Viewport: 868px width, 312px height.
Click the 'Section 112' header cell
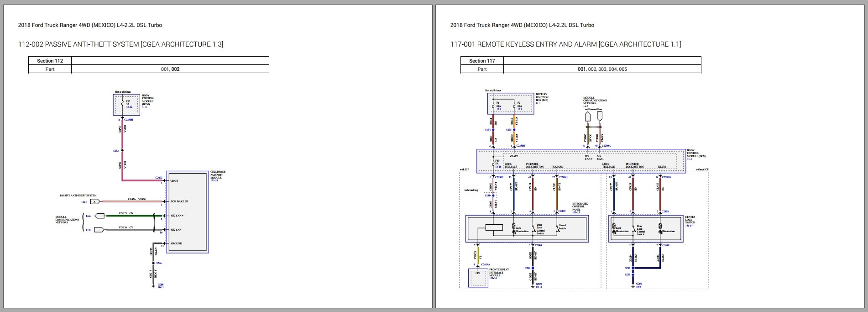point(50,61)
